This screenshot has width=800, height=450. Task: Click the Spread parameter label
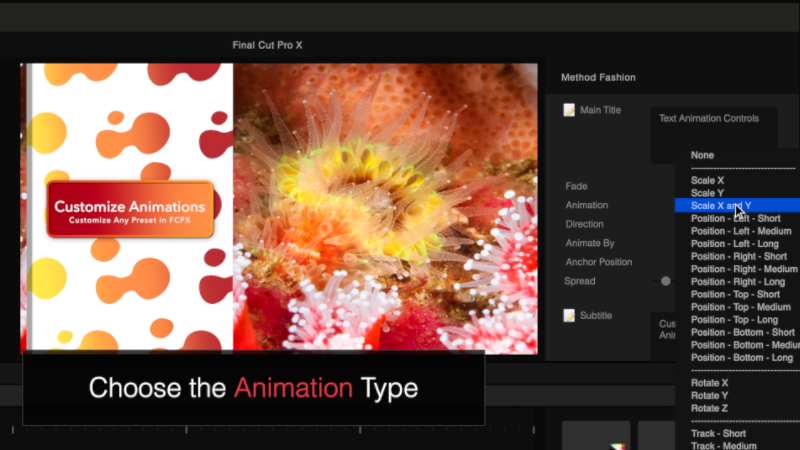[x=580, y=281]
